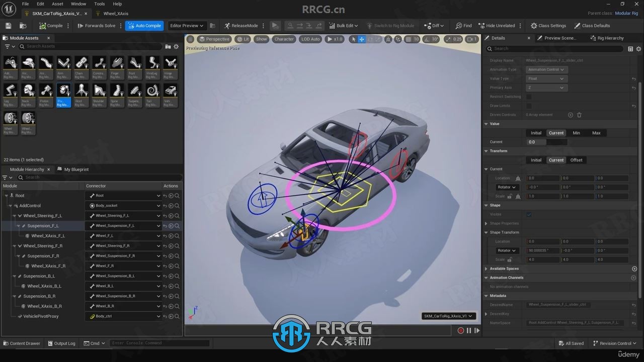Image resolution: width=644 pixels, height=362 pixels.
Task: Open Class Settings
Action: point(548,26)
